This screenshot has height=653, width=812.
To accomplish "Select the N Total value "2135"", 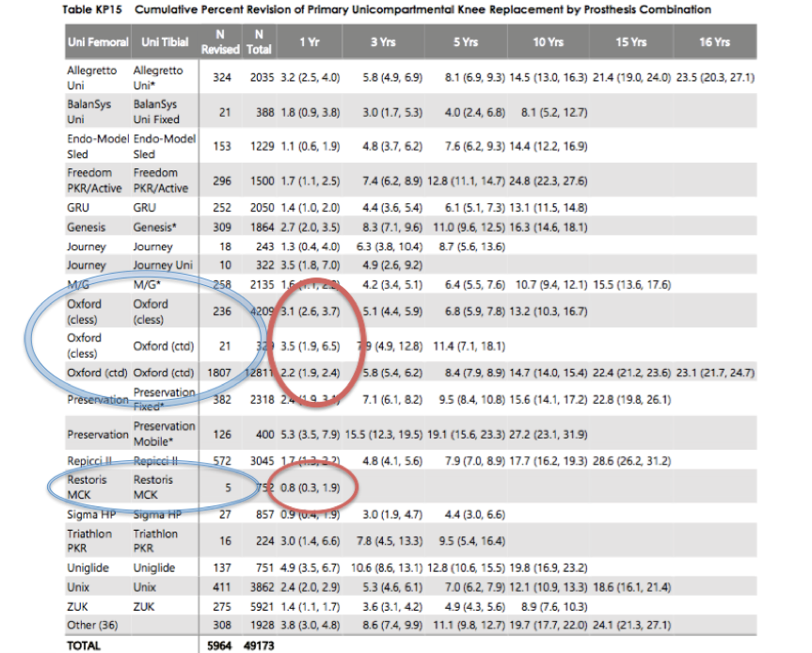I will (262, 285).
